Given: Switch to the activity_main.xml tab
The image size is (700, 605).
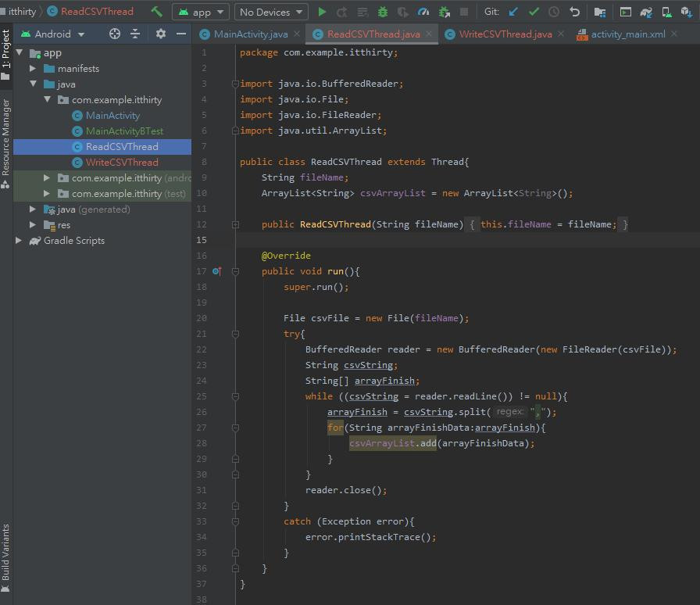Looking at the screenshot, I should coord(627,34).
